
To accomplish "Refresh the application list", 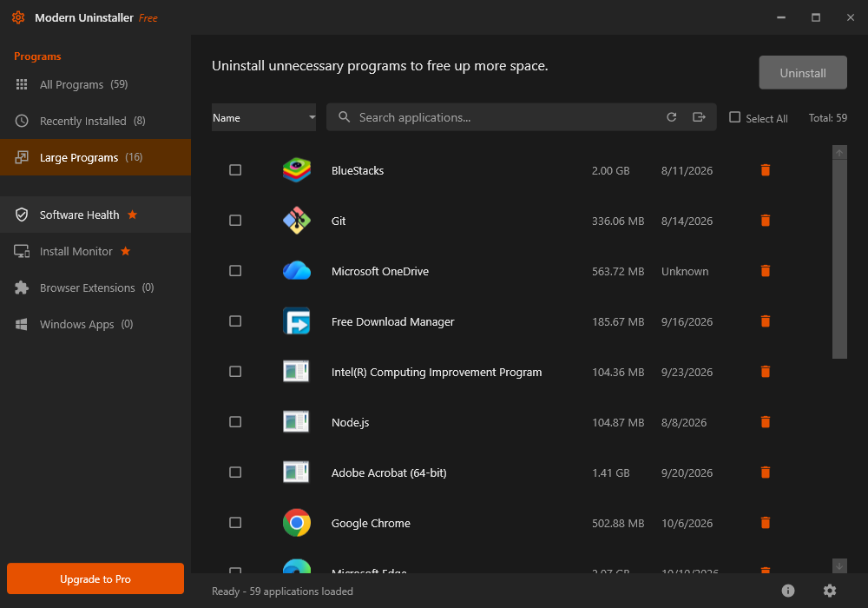I will pos(672,117).
